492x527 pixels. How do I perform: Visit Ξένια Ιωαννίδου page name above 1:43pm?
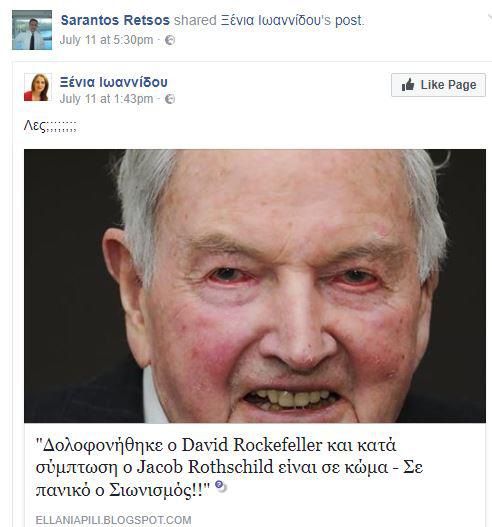114,82
